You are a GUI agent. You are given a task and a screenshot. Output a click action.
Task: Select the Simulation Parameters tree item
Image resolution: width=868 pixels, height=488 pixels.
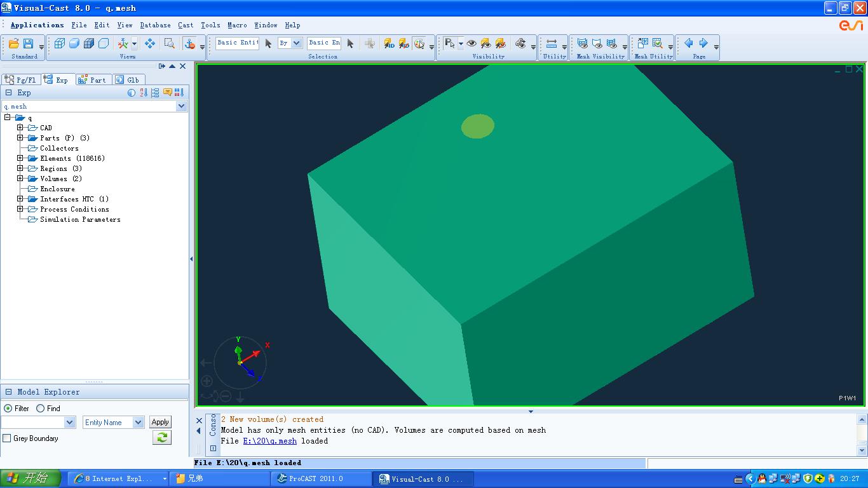click(x=80, y=219)
